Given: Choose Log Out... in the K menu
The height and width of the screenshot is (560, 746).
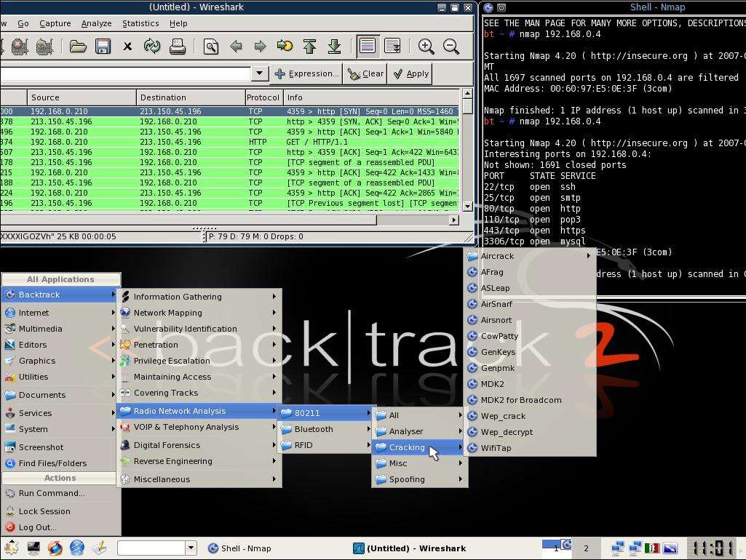Looking at the screenshot, I should coord(61,528).
